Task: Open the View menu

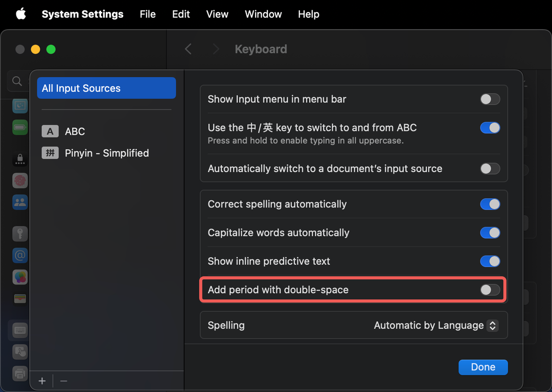Action: point(217,14)
